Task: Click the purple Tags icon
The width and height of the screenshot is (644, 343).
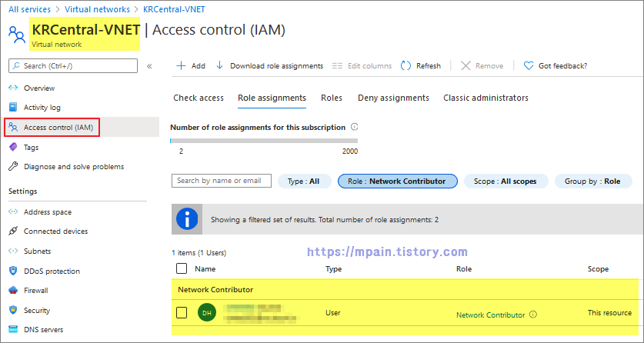Action: point(13,147)
